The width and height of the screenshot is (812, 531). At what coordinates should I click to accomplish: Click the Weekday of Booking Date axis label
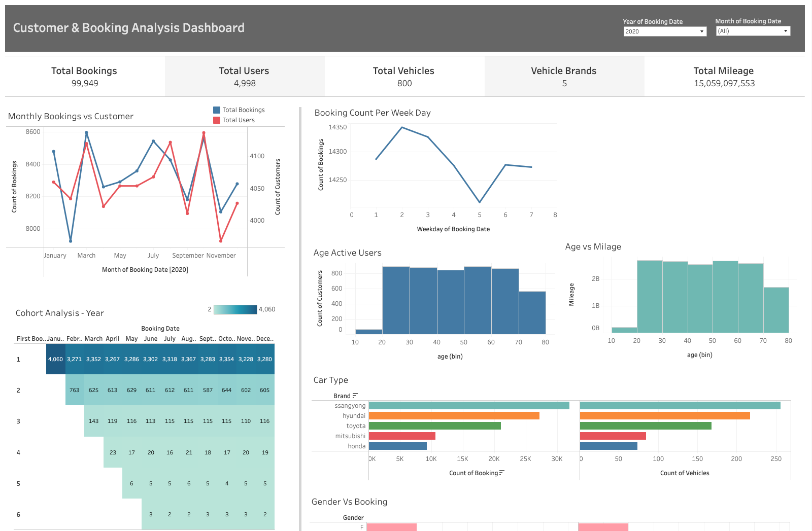pyautogui.click(x=453, y=229)
